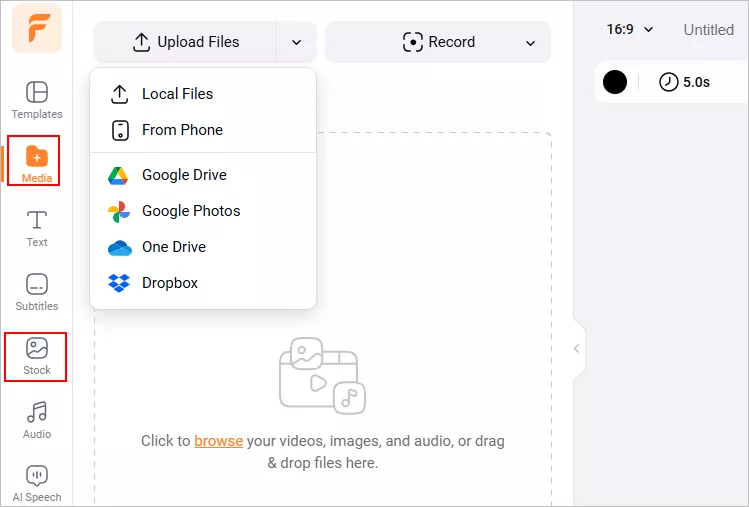Image resolution: width=749 pixels, height=507 pixels.
Task: Open the AI Speech tool
Action: [37, 484]
